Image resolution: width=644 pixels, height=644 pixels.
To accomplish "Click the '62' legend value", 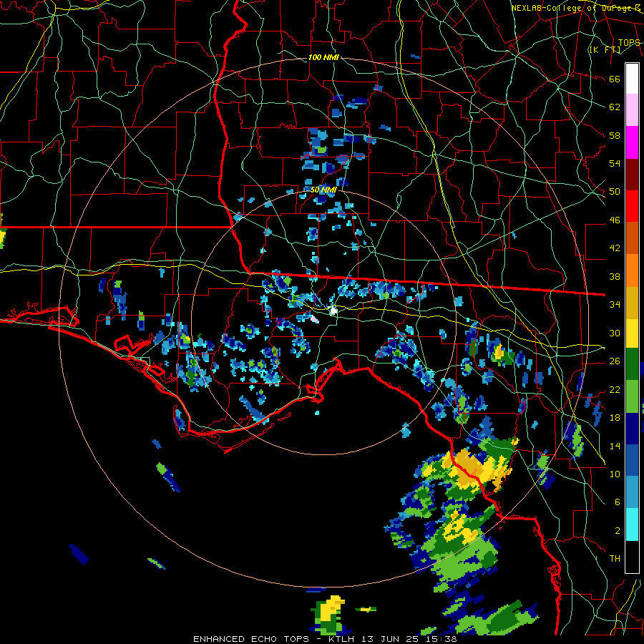I will [615, 107].
